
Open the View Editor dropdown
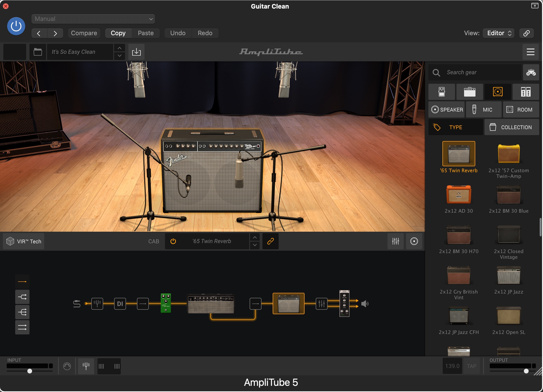click(x=499, y=33)
